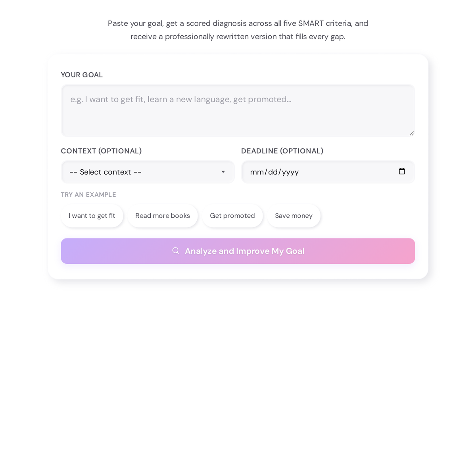
Task: Click the magnifying glass icon on Analyze button
Action: pyautogui.click(x=176, y=251)
